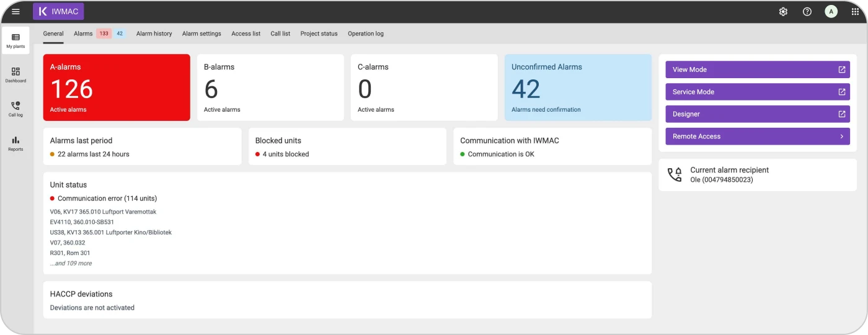Open the help question mark icon

(807, 12)
